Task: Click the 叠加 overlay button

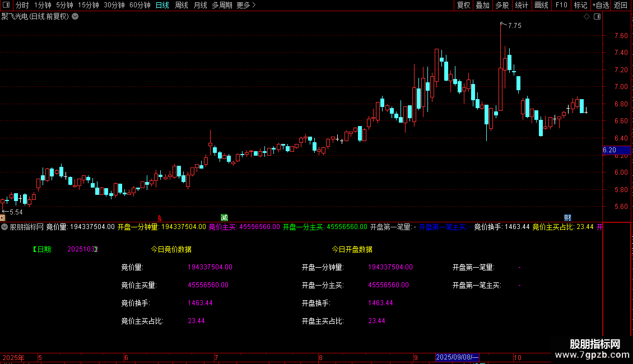Action: (482, 5)
